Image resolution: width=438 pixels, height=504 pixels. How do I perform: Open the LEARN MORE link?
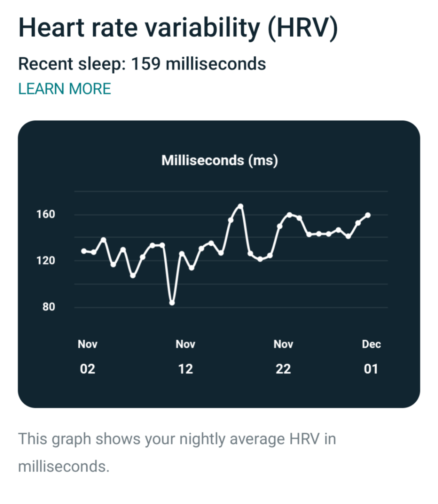pyautogui.click(x=65, y=89)
